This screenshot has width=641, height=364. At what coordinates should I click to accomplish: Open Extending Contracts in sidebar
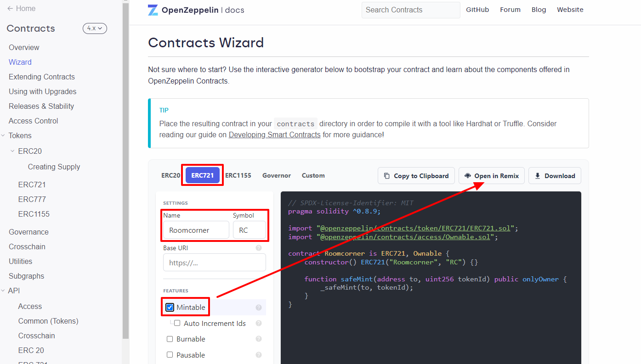tap(42, 77)
